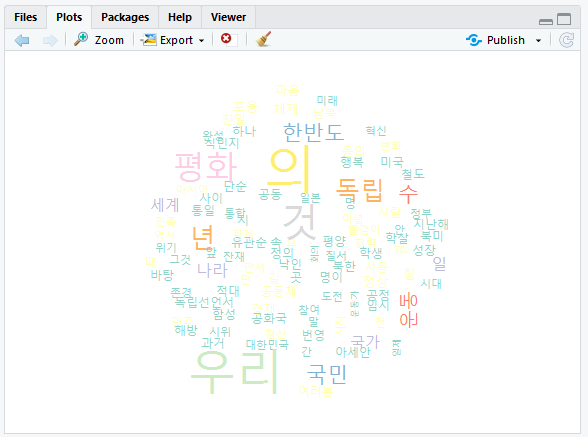The image size is (588, 437).
Task: Click the word 대한민국 in the word cloud
Action: click(267, 345)
